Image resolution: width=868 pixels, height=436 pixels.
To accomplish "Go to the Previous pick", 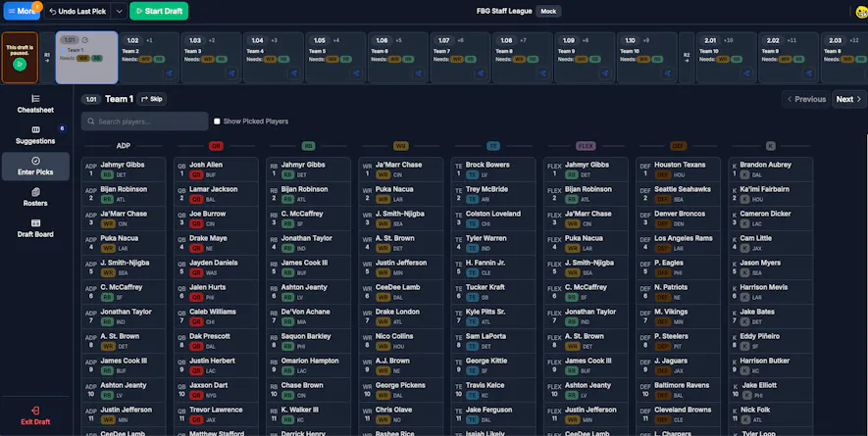I will pos(806,99).
